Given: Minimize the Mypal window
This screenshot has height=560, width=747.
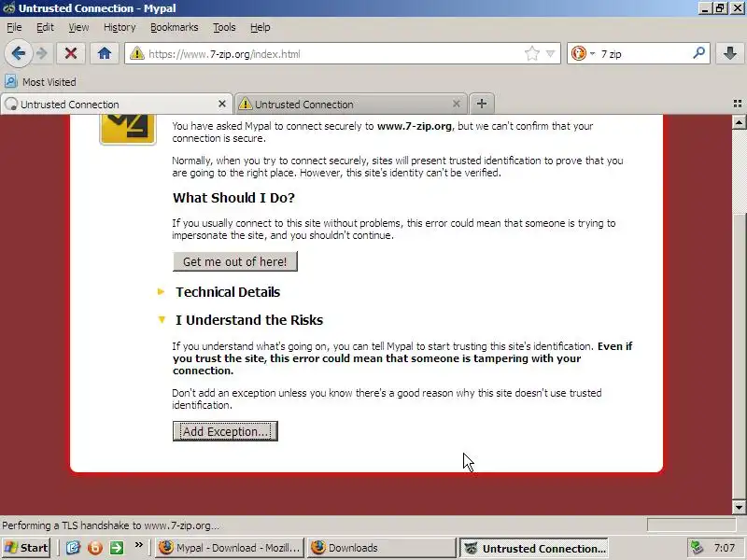Looking at the screenshot, I should tap(705, 8).
